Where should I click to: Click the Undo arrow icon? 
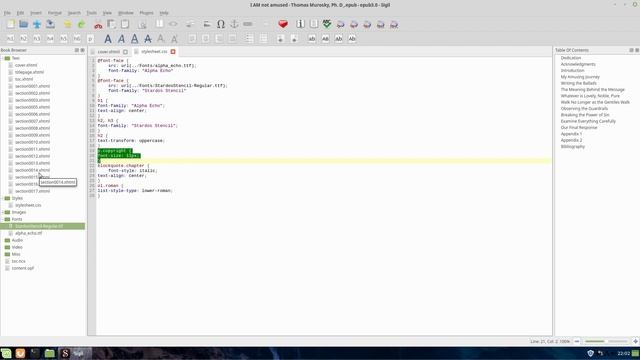68,24
